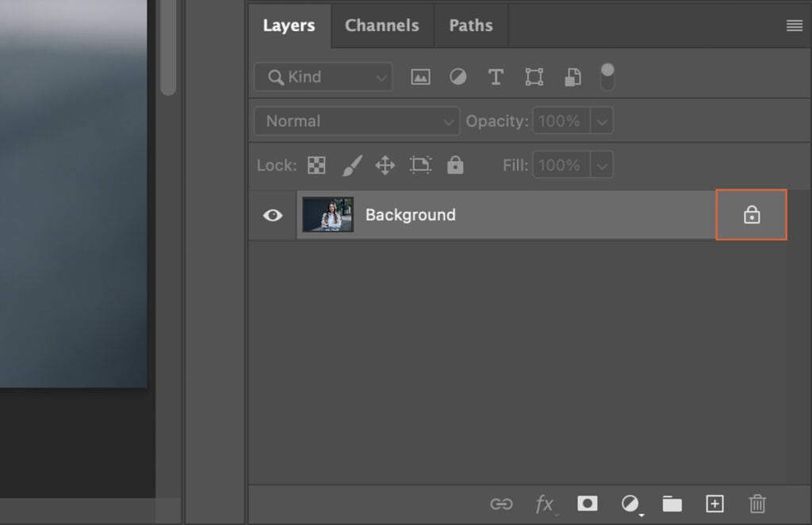Viewport: 812px width, 525px height.
Task: Open the Kind filter dropdown
Action: tap(323, 77)
